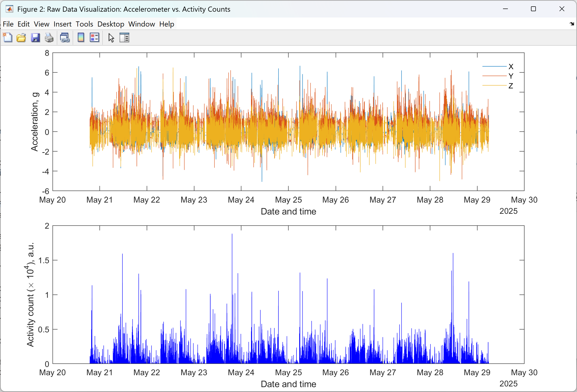Select the Z entry in the legend
577x392 pixels.
tap(511, 86)
